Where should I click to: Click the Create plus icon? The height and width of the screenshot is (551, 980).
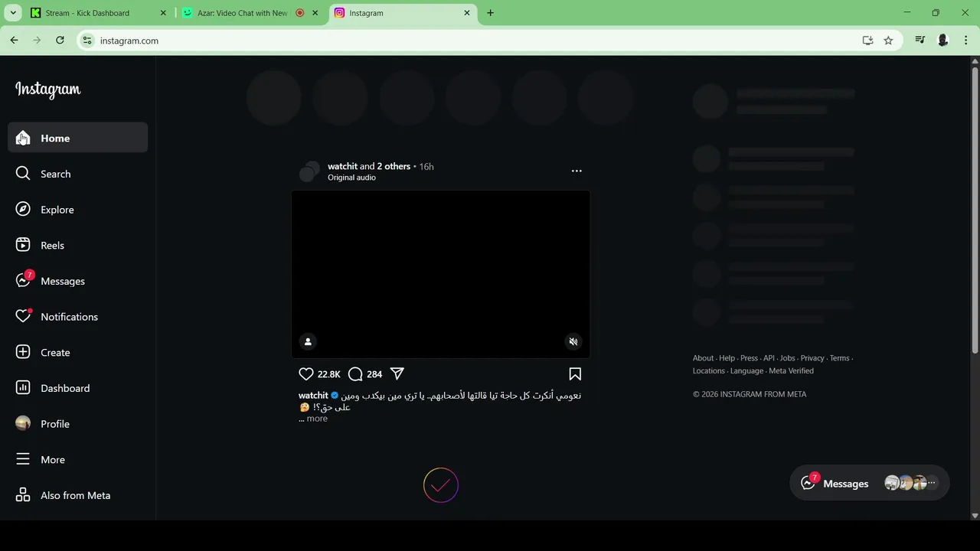pyautogui.click(x=23, y=352)
